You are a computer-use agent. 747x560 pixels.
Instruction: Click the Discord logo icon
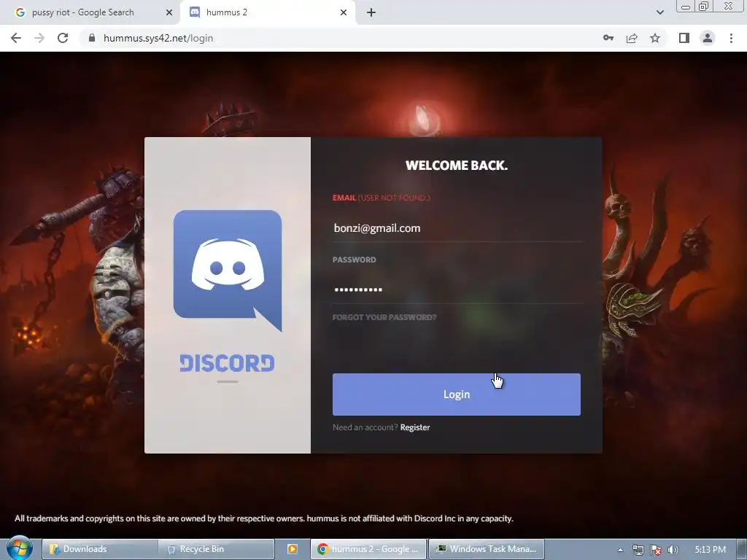click(228, 271)
